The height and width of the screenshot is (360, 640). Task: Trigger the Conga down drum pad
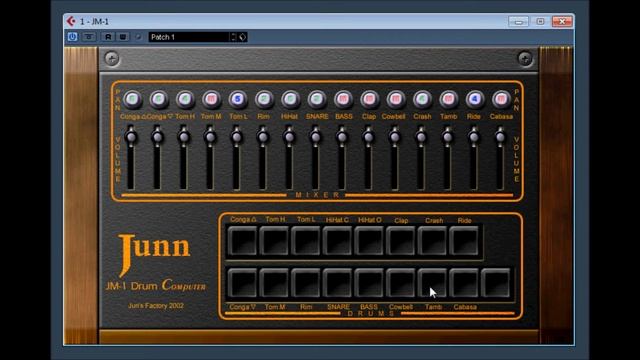click(x=242, y=282)
